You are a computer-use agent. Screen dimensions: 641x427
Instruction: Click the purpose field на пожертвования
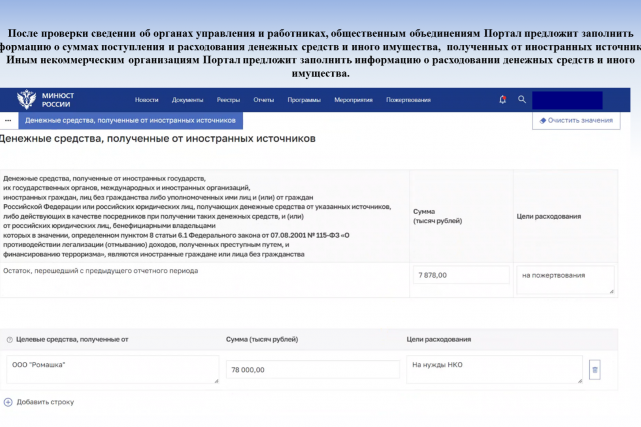(565, 280)
